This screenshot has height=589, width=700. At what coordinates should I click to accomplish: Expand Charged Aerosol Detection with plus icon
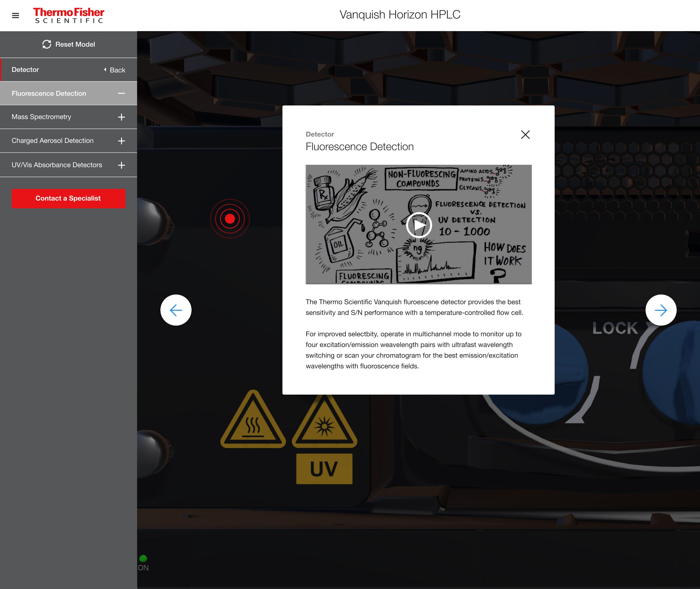point(122,141)
